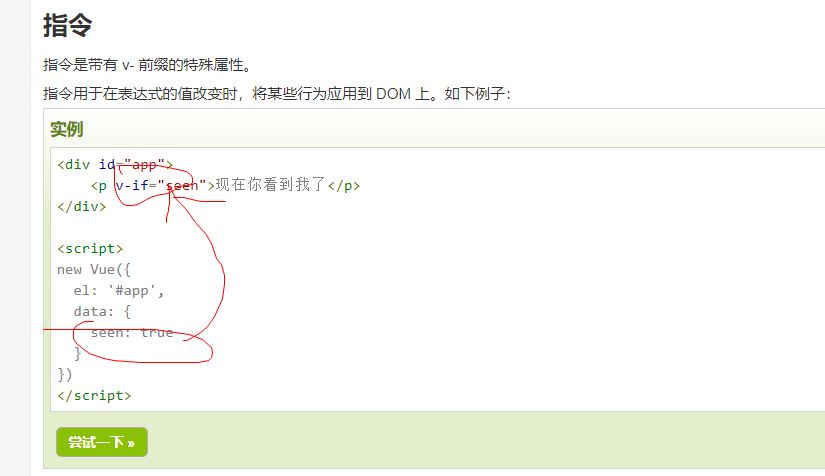This screenshot has width=825, height=476.
Task: Click the closing </div> tag
Action: [82, 207]
